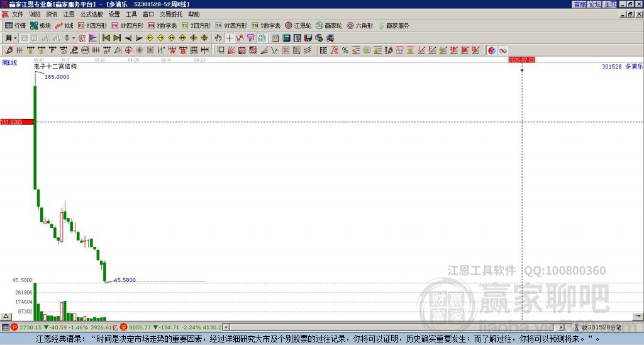The height and width of the screenshot is (345, 644).
Task: Open 赢家服务 service link
Action: click(394, 25)
